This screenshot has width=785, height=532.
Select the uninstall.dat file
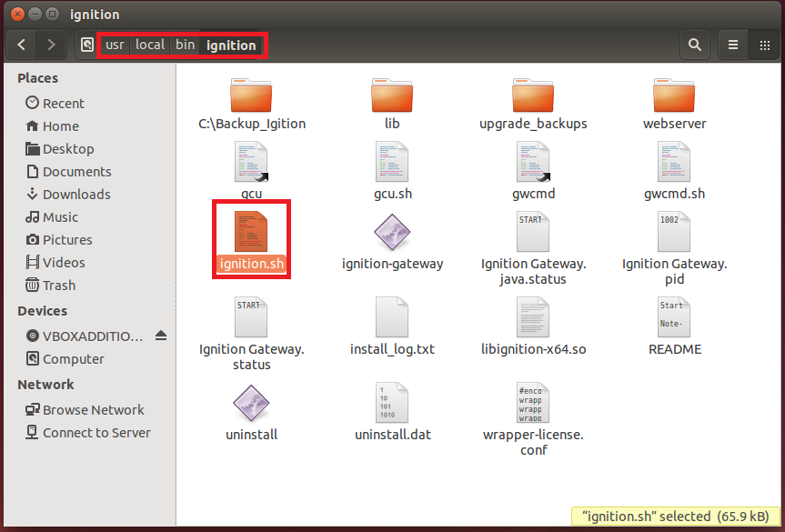[x=393, y=412]
